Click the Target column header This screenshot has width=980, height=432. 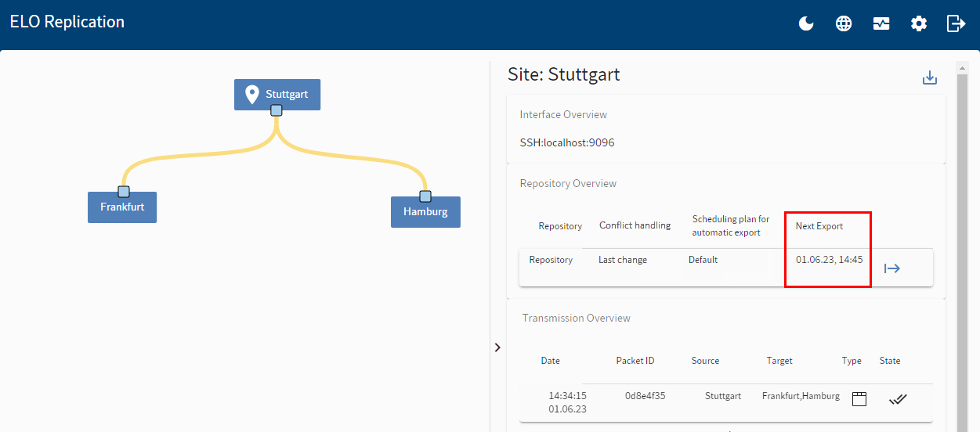click(x=779, y=361)
